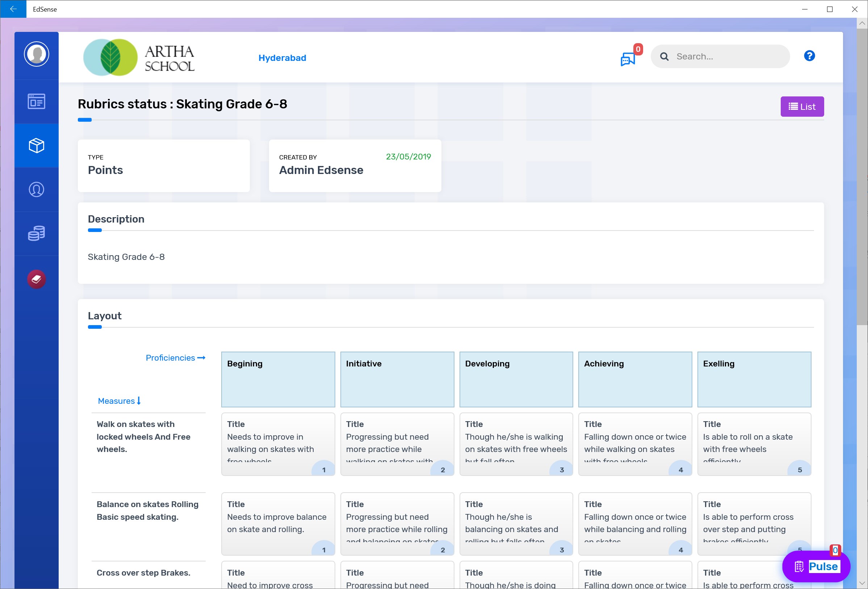Select the Initiative card for balance measure

[397, 523]
